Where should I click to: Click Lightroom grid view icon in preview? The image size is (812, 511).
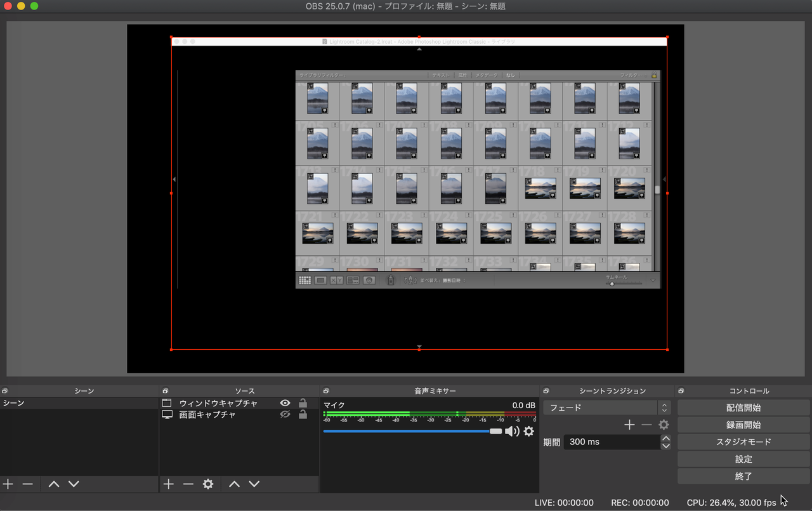point(304,280)
